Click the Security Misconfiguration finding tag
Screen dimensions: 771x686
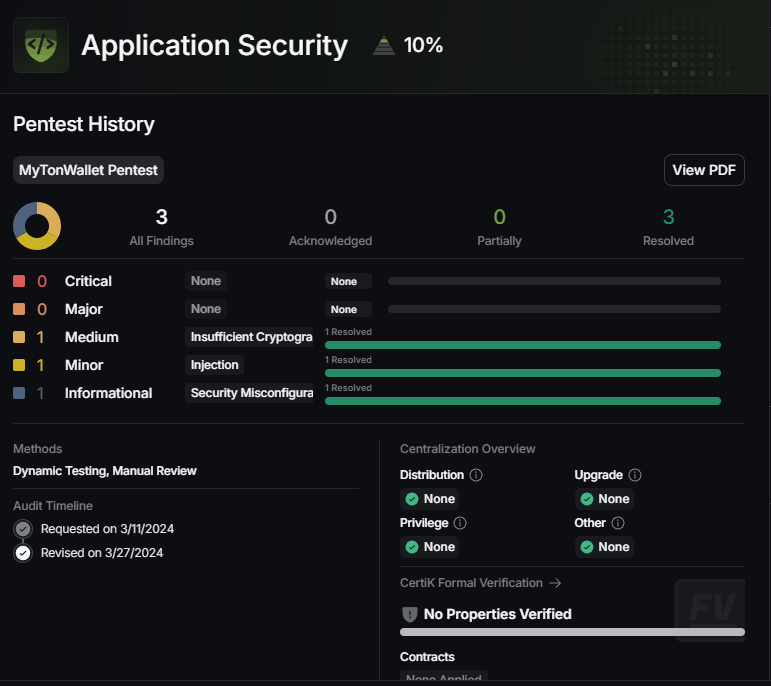[249, 393]
